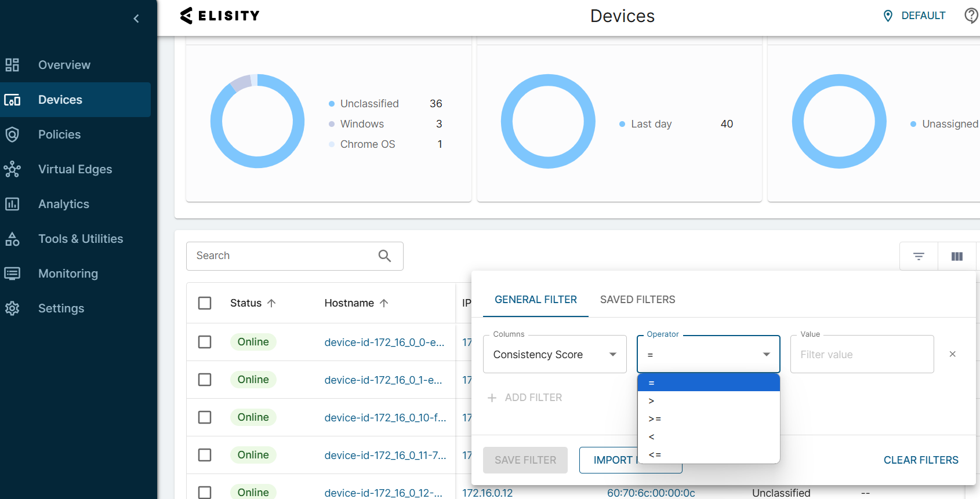This screenshot has height=499, width=980.
Task: Check the box for device-id-172_16_0_0 row
Action: tap(205, 342)
